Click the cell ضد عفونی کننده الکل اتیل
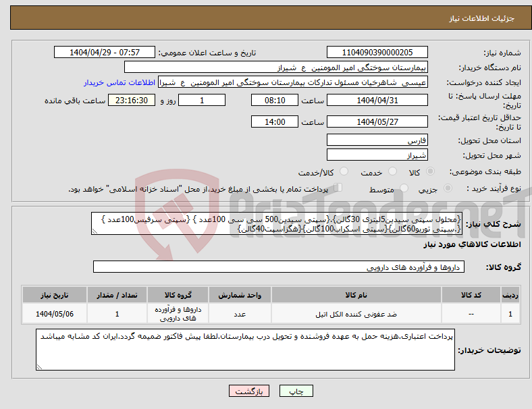Screen dimensions: 532x409 point(356,314)
